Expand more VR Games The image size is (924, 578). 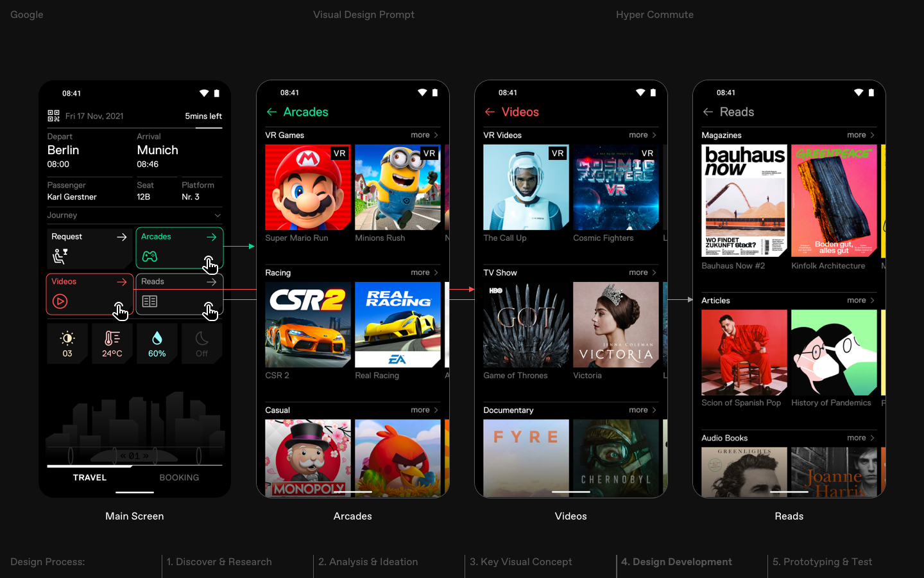425,135
